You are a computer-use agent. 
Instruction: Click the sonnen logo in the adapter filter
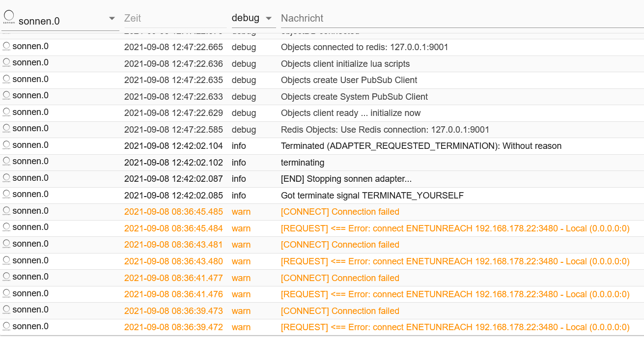[x=9, y=17]
